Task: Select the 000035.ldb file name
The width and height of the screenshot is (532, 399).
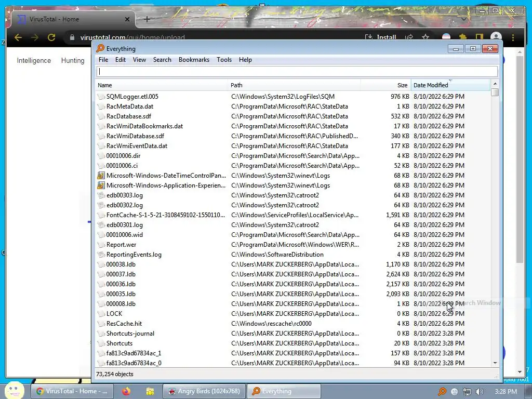Action: tap(121, 294)
